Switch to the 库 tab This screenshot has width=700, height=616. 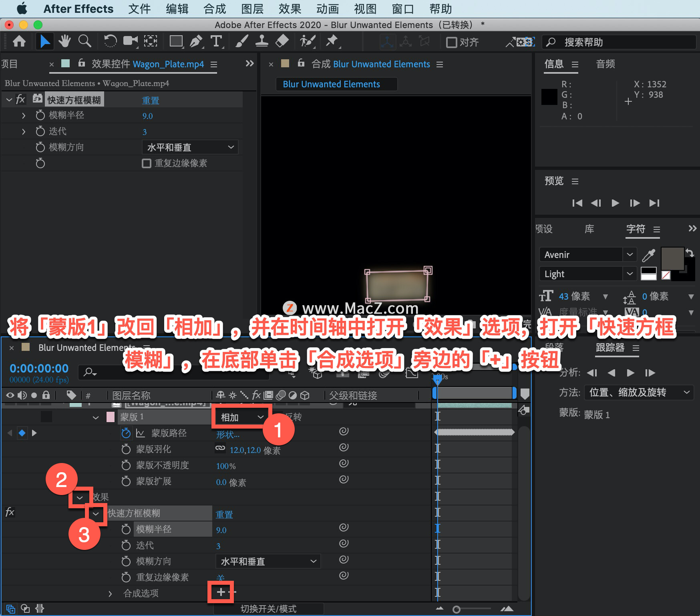[x=589, y=229]
